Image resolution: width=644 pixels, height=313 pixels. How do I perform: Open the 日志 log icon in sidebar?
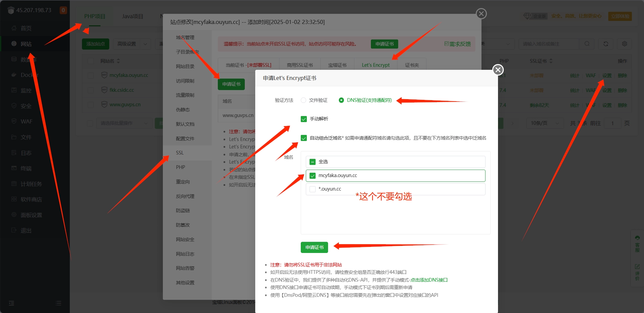pos(14,152)
